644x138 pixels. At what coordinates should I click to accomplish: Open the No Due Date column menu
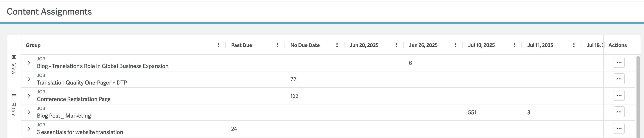tap(337, 45)
